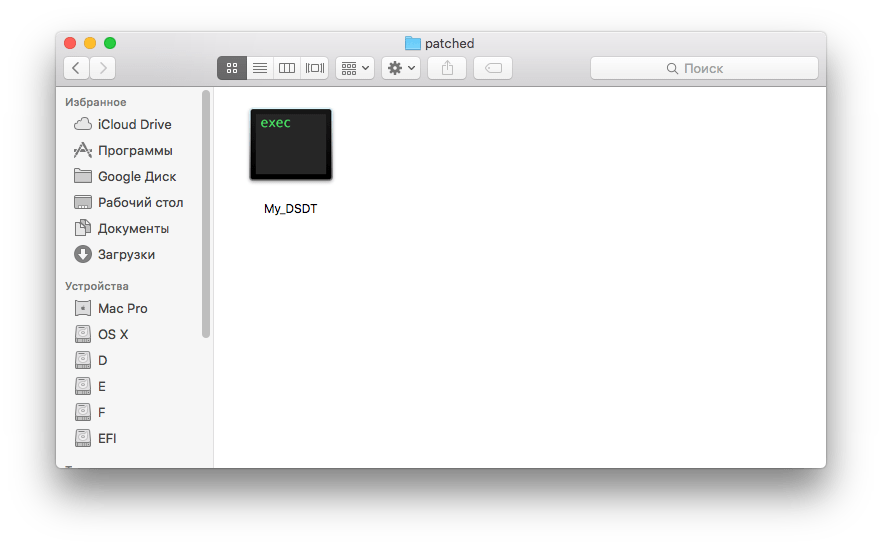882x548 pixels.
Task: Click the Share button in toolbar
Action: (x=447, y=68)
